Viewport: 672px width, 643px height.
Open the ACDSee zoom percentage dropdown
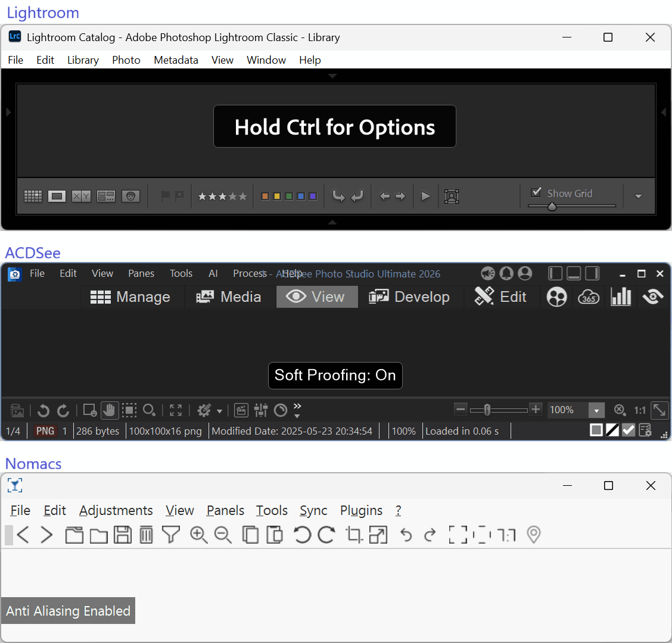(x=596, y=410)
